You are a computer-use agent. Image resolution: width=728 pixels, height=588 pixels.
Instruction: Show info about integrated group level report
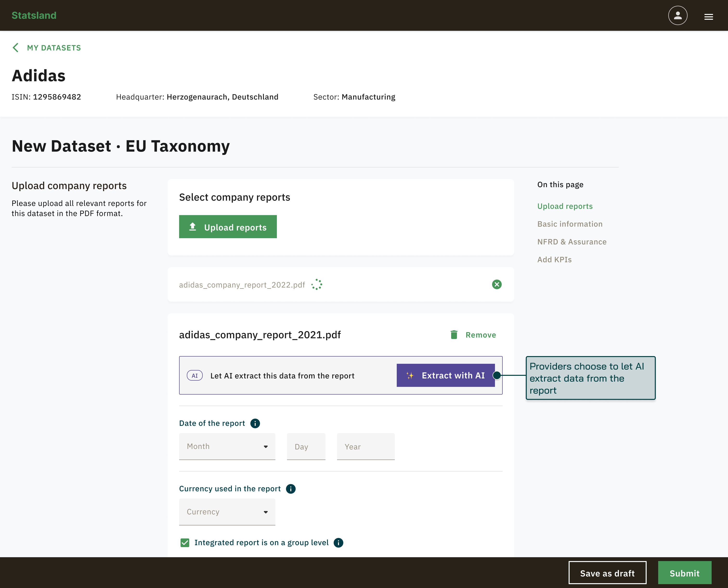point(338,543)
